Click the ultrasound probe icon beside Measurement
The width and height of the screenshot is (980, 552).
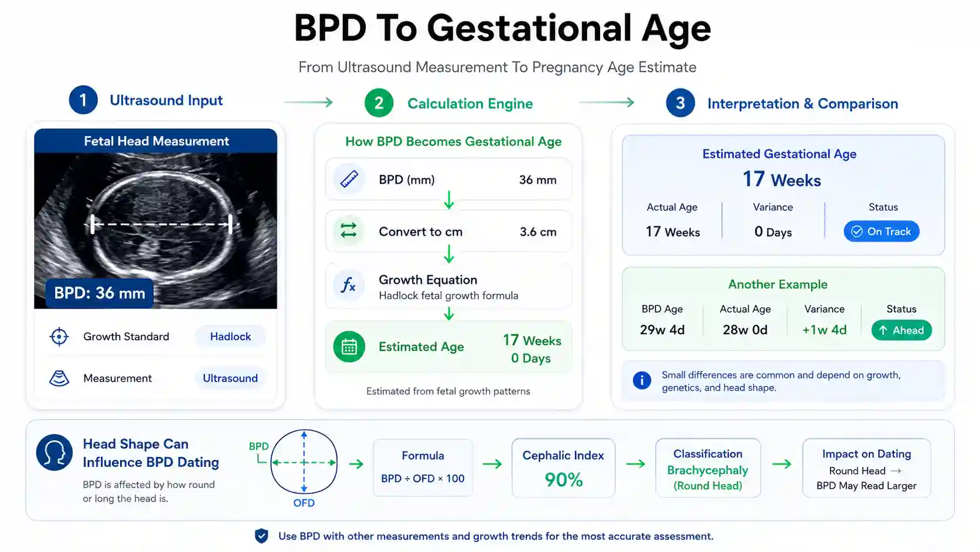(59, 378)
